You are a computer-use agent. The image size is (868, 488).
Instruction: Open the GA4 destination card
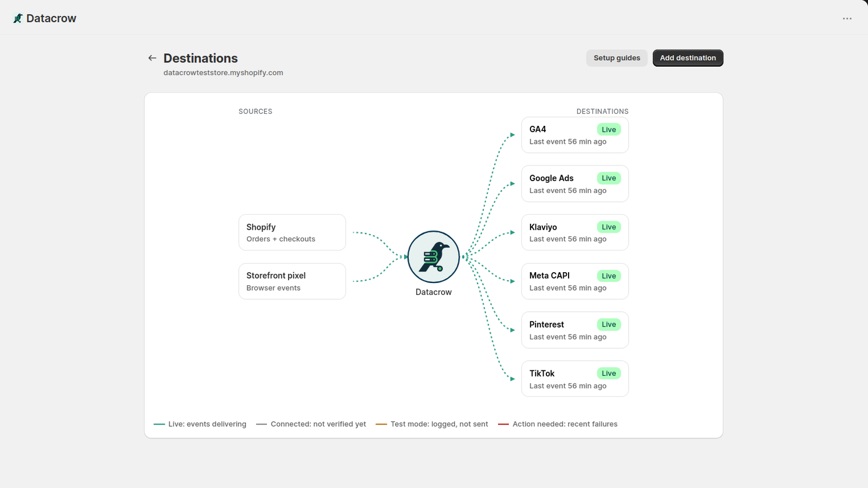point(575,135)
